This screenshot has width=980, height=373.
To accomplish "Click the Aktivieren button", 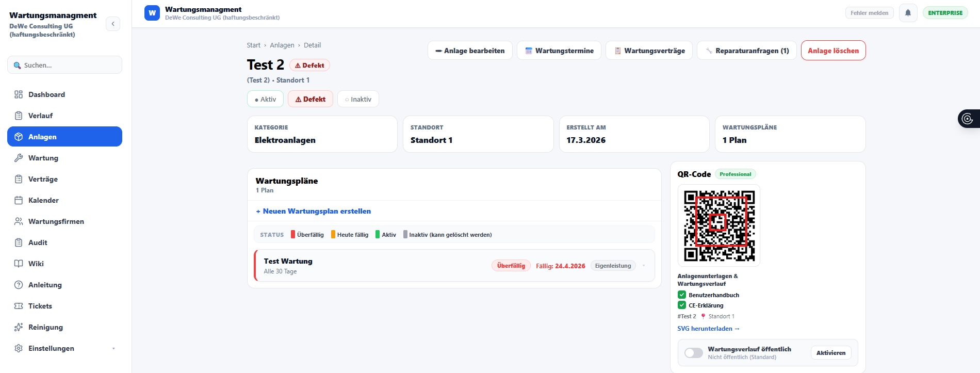I will tap(831, 353).
